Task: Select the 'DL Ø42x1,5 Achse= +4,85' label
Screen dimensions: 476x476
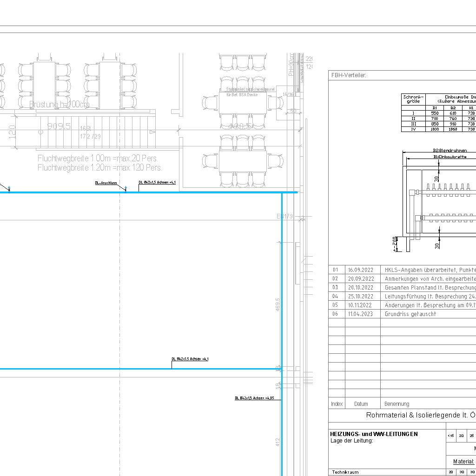Action: (254, 398)
